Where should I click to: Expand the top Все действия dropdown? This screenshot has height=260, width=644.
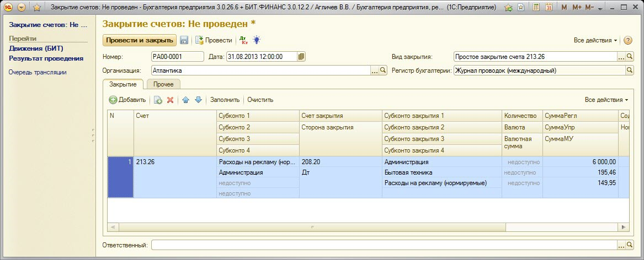595,40
